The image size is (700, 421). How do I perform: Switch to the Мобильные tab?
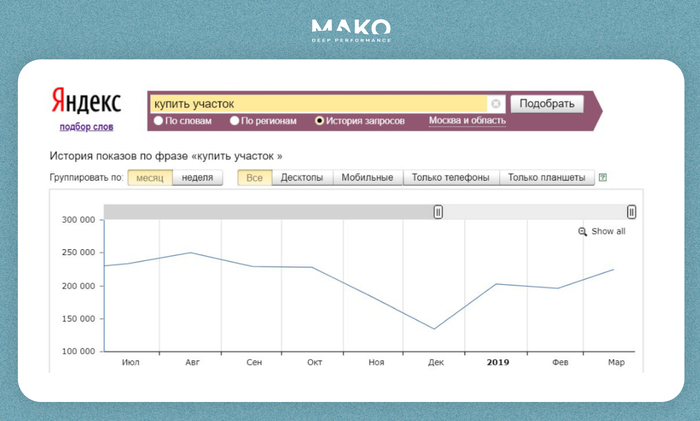(x=367, y=178)
